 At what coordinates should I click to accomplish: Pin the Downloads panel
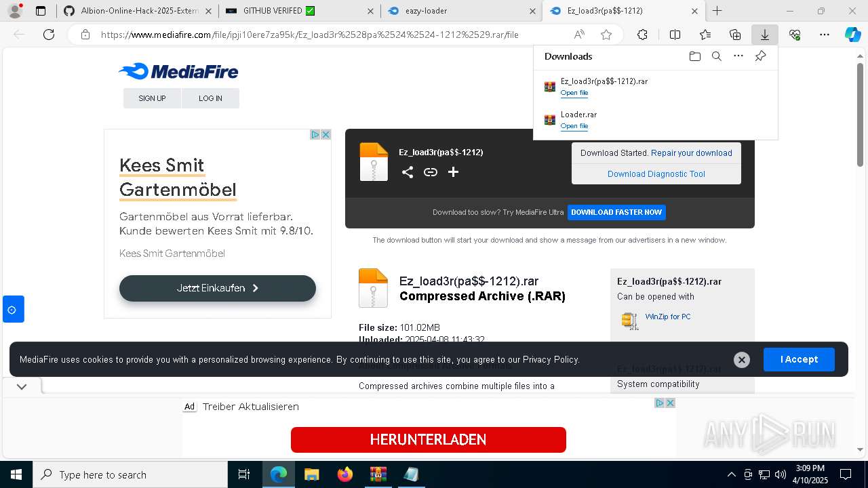pyautogui.click(x=761, y=56)
